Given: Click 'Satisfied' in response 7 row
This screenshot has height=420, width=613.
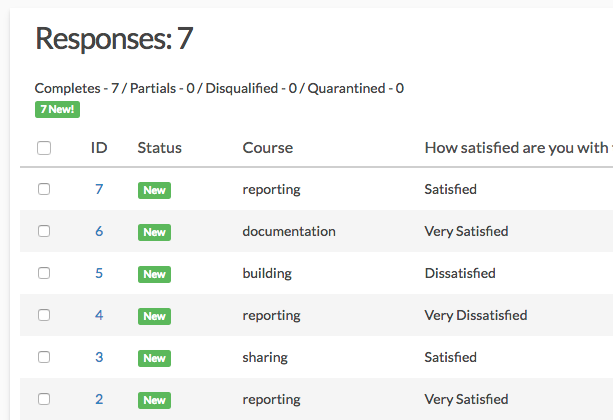Looking at the screenshot, I should 450,189.
